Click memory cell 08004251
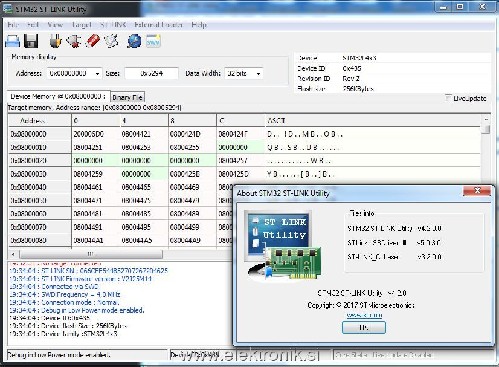This screenshot has width=499, height=367. [x=96, y=147]
